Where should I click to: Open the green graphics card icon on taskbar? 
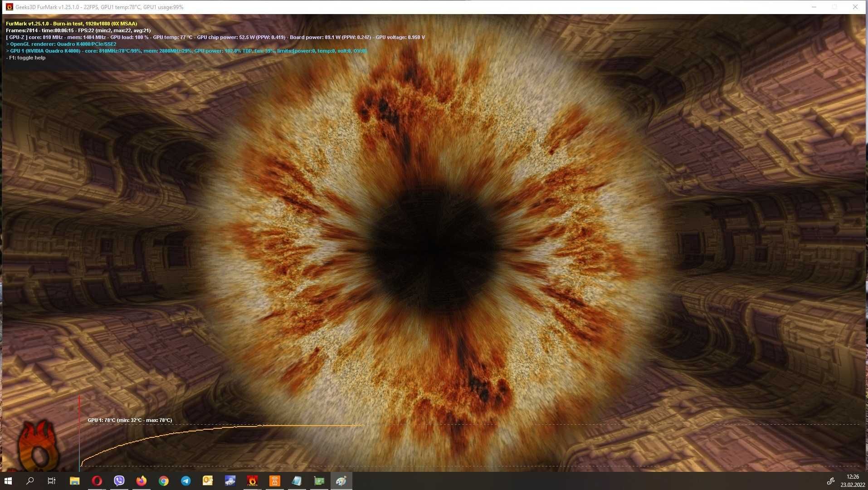coord(319,481)
